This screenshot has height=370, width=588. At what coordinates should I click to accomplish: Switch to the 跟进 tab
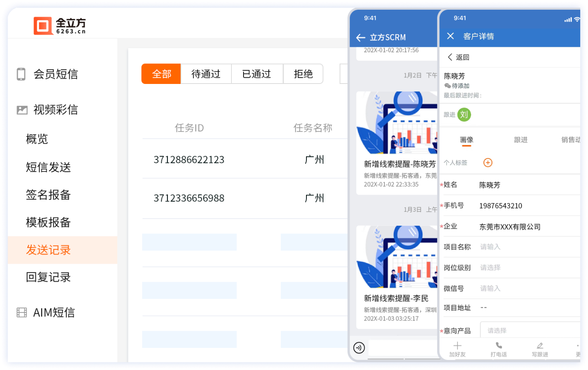tap(520, 140)
